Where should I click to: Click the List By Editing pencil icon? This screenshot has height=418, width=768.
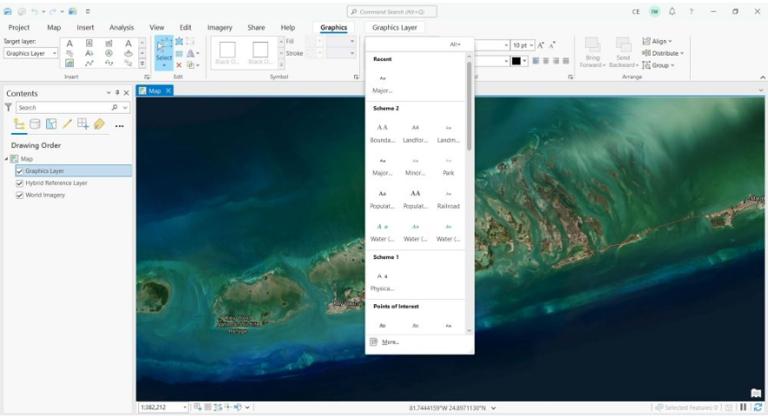click(x=67, y=124)
